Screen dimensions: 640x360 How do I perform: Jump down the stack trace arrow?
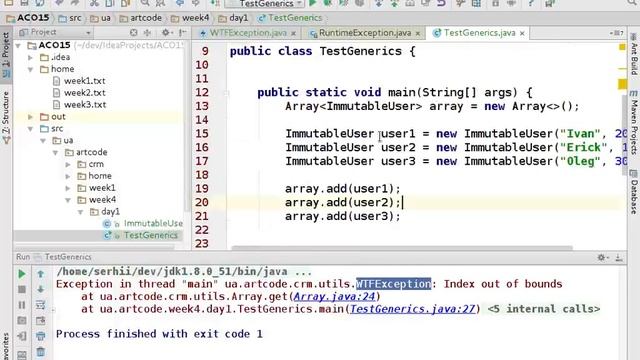click(40, 289)
